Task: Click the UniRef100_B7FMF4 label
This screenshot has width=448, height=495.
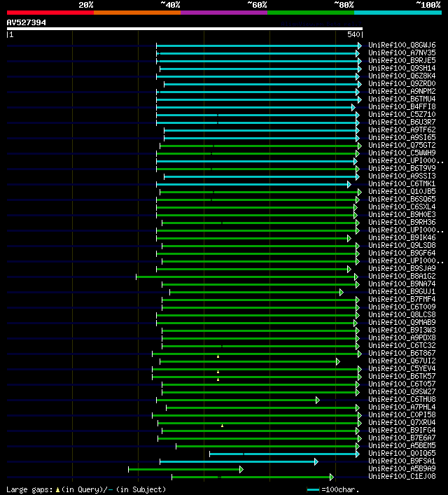Action: pyautogui.click(x=402, y=299)
